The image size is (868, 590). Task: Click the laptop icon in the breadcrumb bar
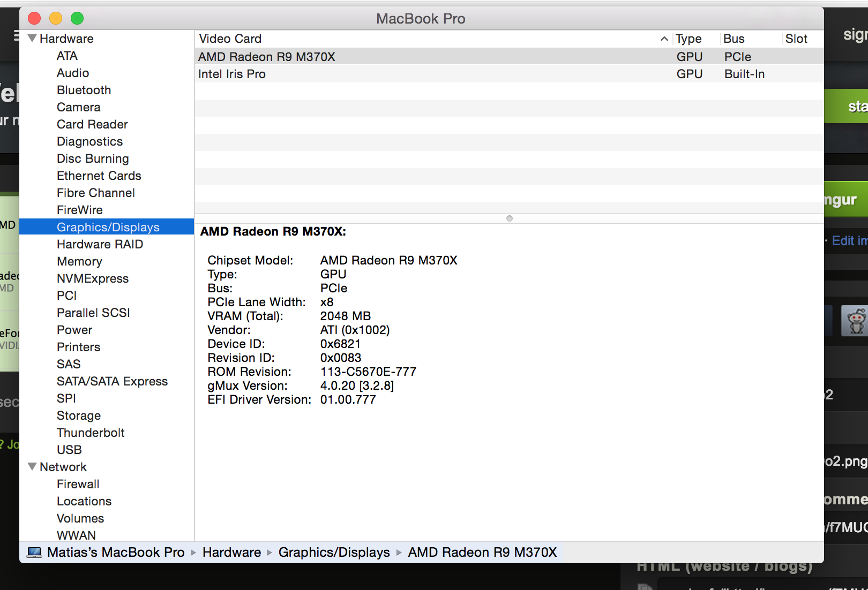click(x=34, y=552)
